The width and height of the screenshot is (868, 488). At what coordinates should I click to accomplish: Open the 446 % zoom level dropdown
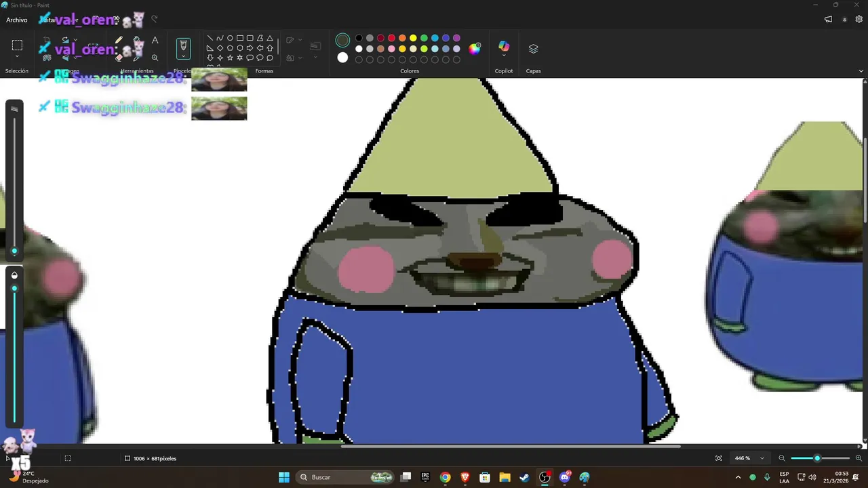coord(749,458)
